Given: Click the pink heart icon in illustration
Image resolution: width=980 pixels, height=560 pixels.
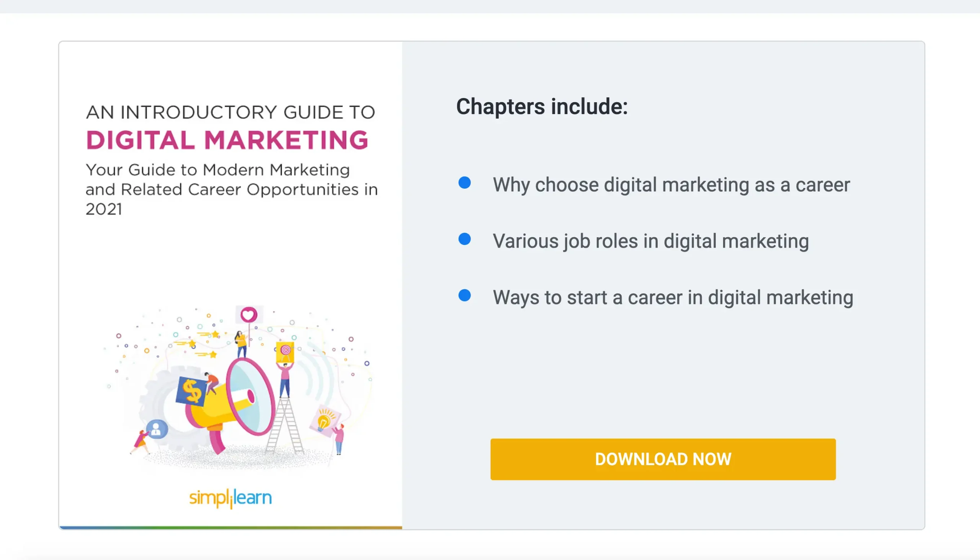Looking at the screenshot, I should [248, 315].
